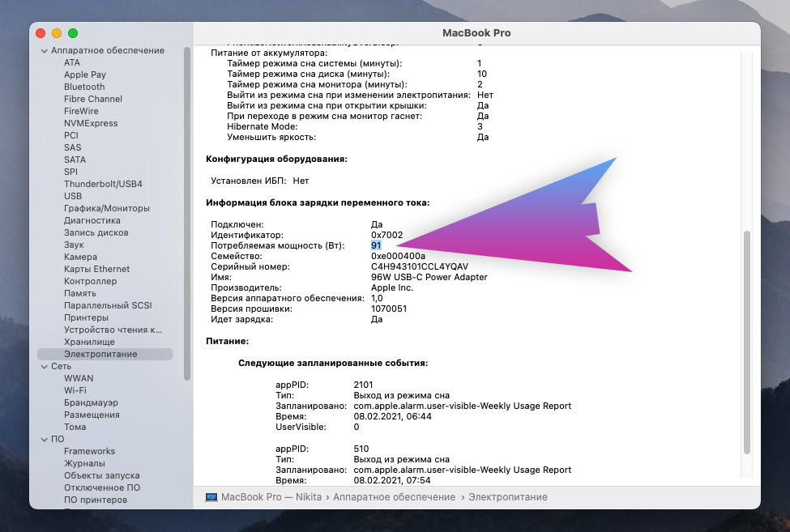Click Электропитание in the bottom path bar
The height and width of the screenshot is (532, 790).
click(x=508, y=497)
